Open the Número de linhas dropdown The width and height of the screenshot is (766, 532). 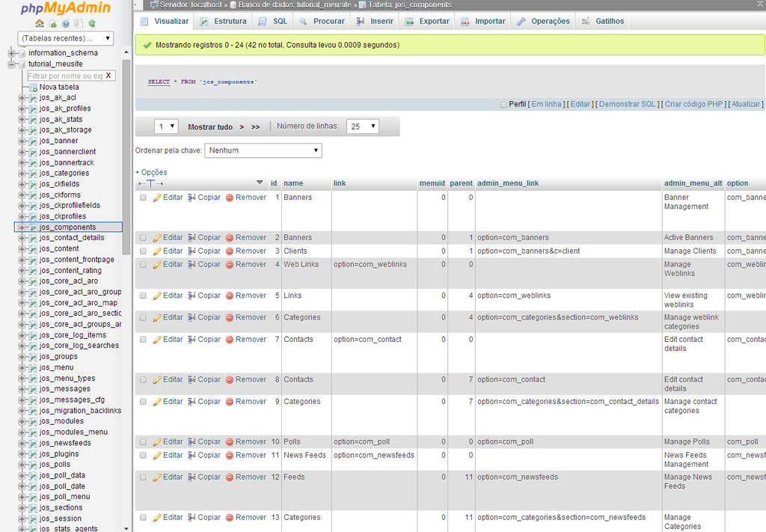(363, 126)
